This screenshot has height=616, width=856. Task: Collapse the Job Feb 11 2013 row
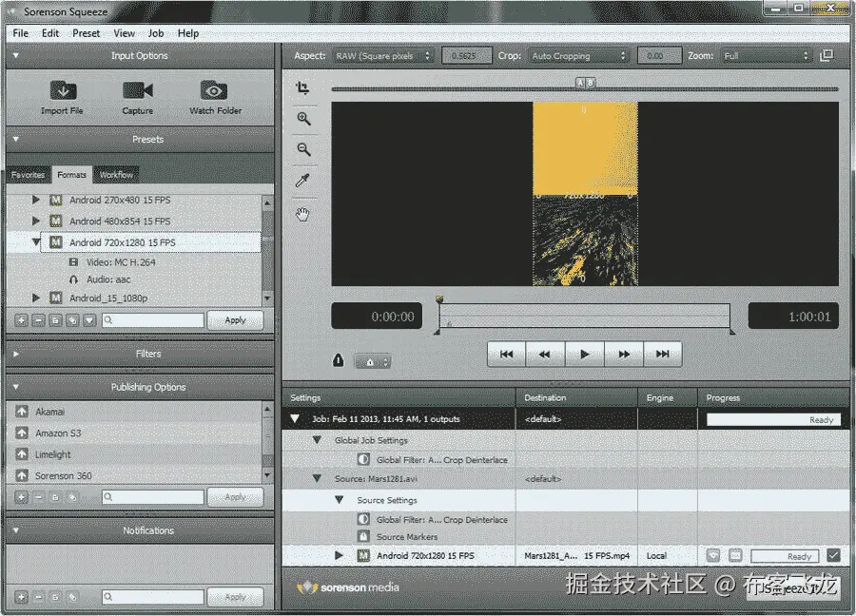point(295,418)
